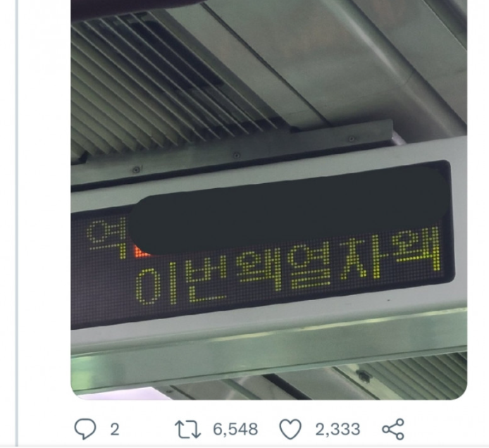Open the share icon menu
This screenshot has width=489, height=448.
392,428
